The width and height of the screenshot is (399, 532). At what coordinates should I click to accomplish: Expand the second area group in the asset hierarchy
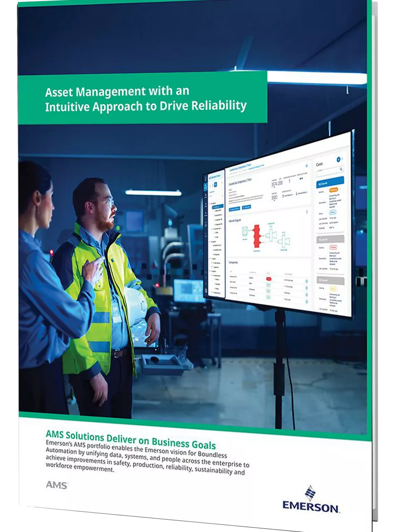211,241
